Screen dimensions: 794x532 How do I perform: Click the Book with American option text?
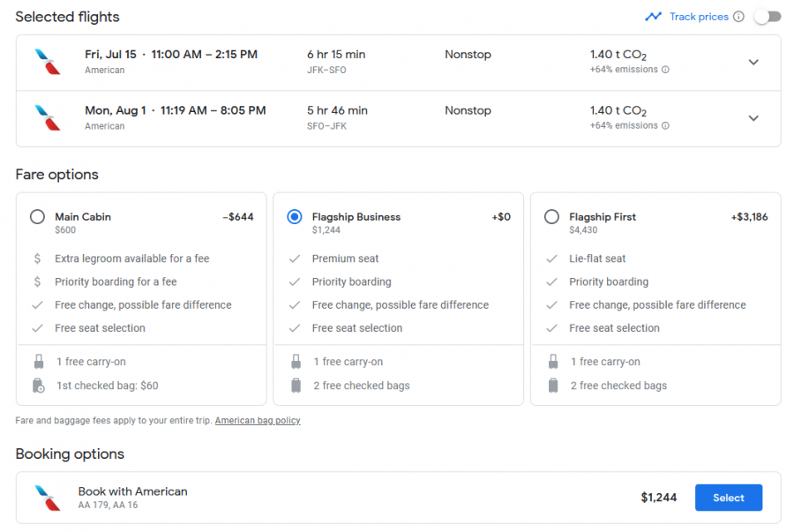[132, 491]
